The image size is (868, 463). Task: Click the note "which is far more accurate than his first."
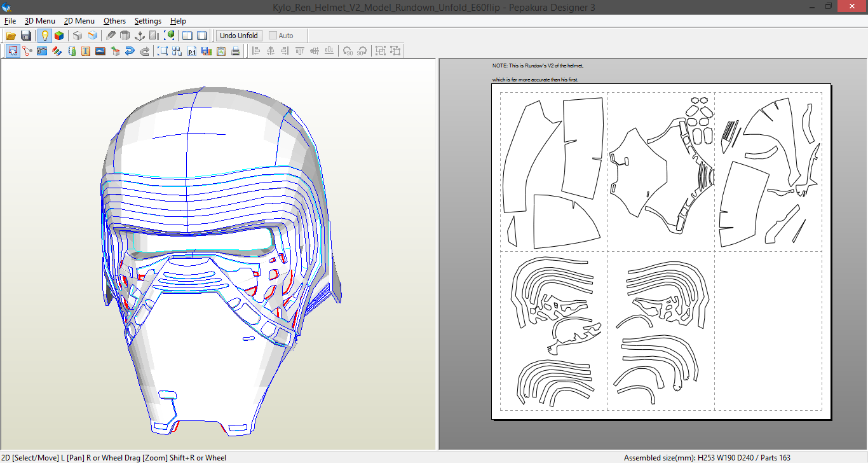point(536,79)
